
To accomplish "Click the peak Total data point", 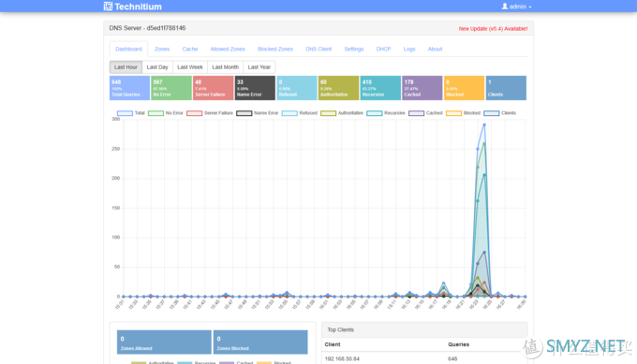I will 484,125.
